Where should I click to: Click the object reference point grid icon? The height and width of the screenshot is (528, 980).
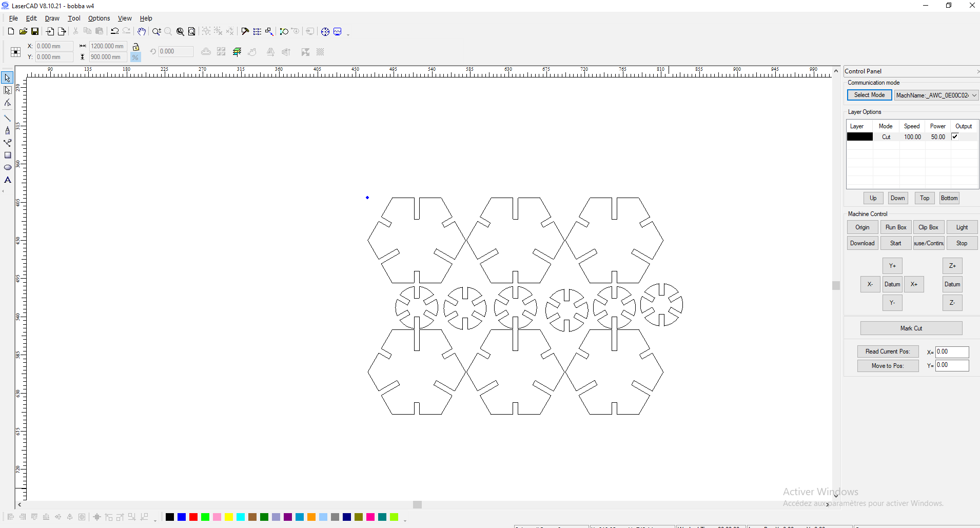16,52
